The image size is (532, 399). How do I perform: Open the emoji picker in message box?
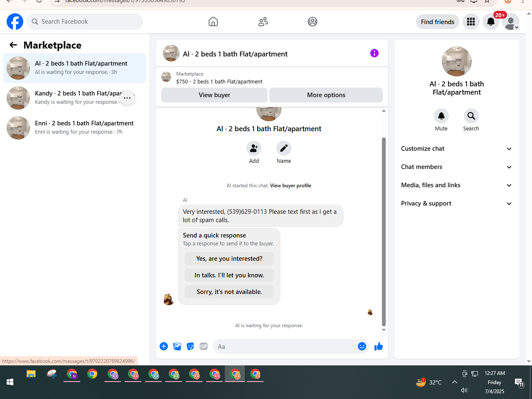362,346
